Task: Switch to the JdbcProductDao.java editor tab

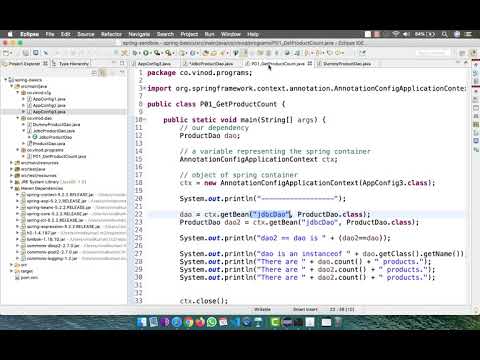Action: coord(211,64)
